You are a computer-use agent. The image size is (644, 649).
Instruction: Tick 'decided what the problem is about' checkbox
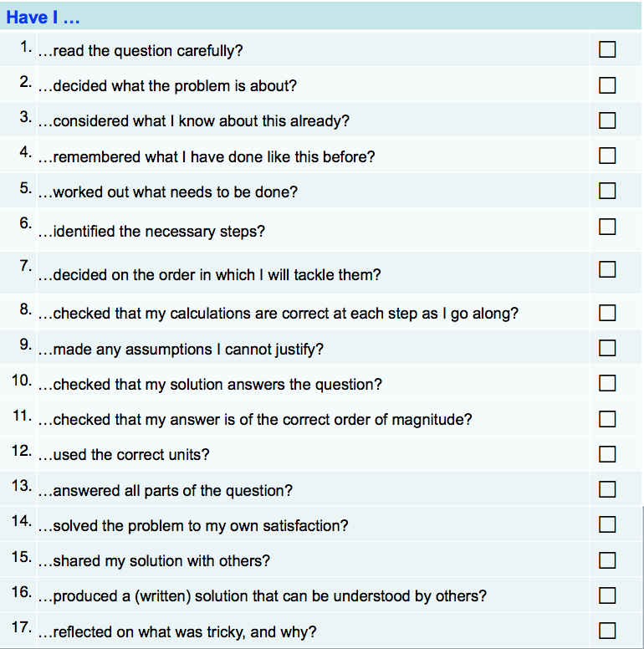click(x=607, y=85)
